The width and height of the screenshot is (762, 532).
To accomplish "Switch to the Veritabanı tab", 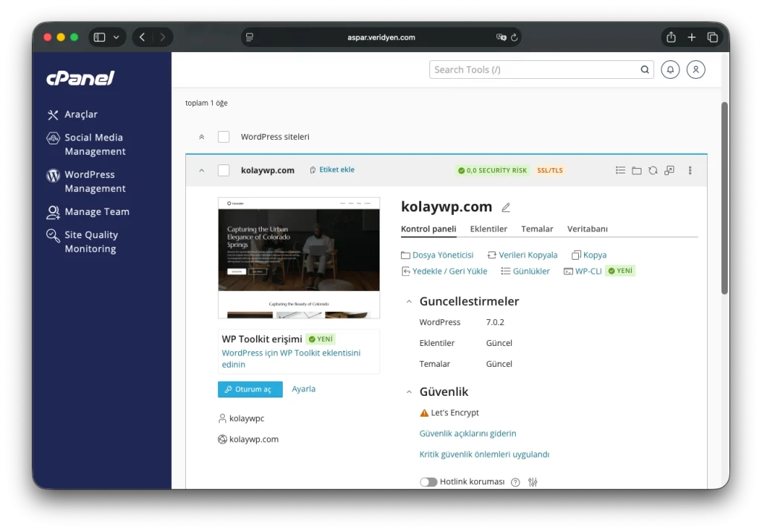I will (587, 229).
